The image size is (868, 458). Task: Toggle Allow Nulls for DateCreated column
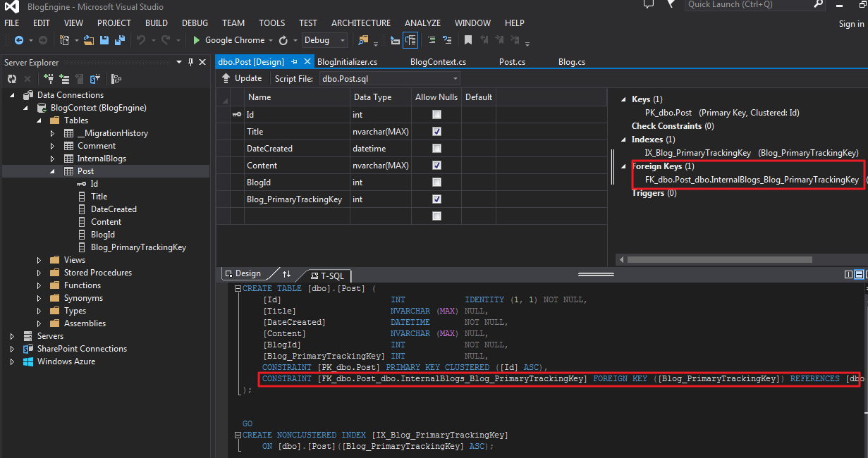[436, 148]
